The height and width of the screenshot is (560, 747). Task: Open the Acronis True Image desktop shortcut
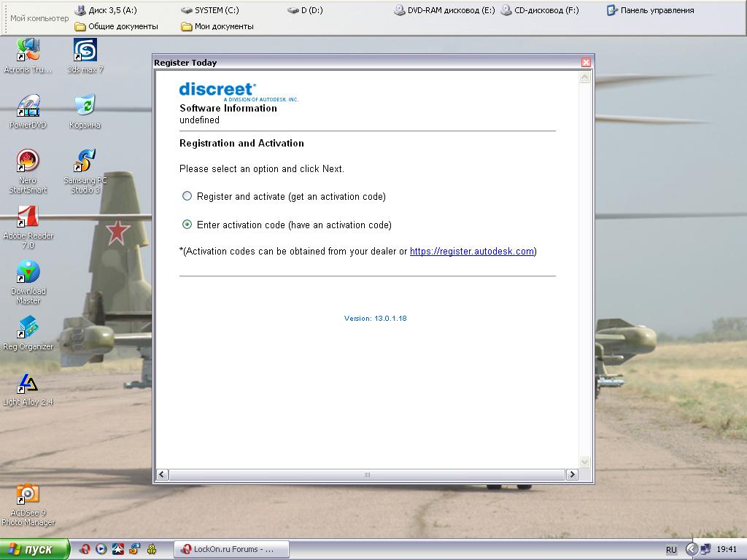tap(28, 55)
